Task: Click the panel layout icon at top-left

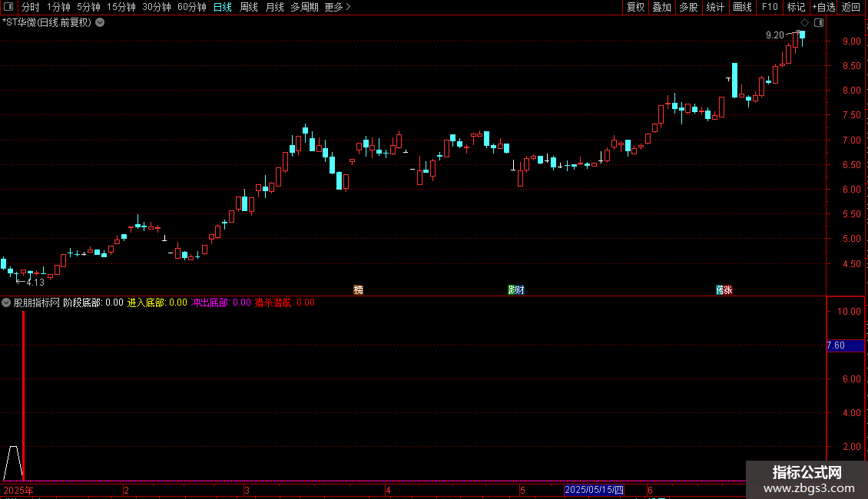Action: click(8, 7)
